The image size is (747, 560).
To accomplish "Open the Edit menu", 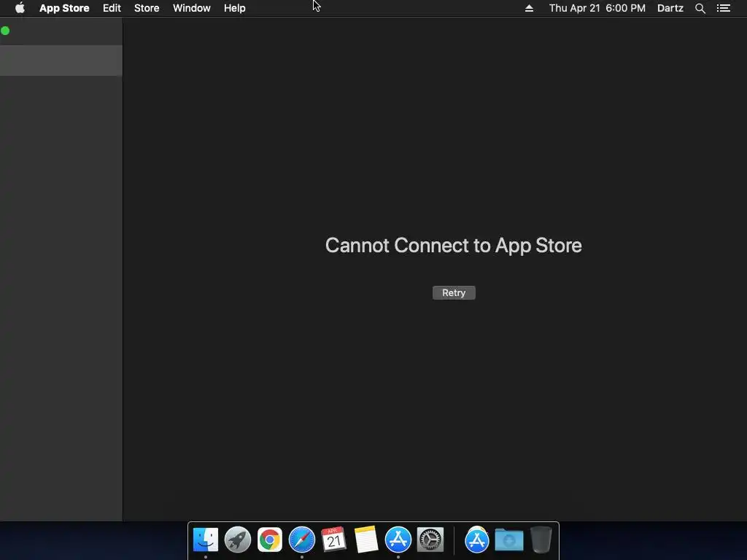I will [112, 8].
